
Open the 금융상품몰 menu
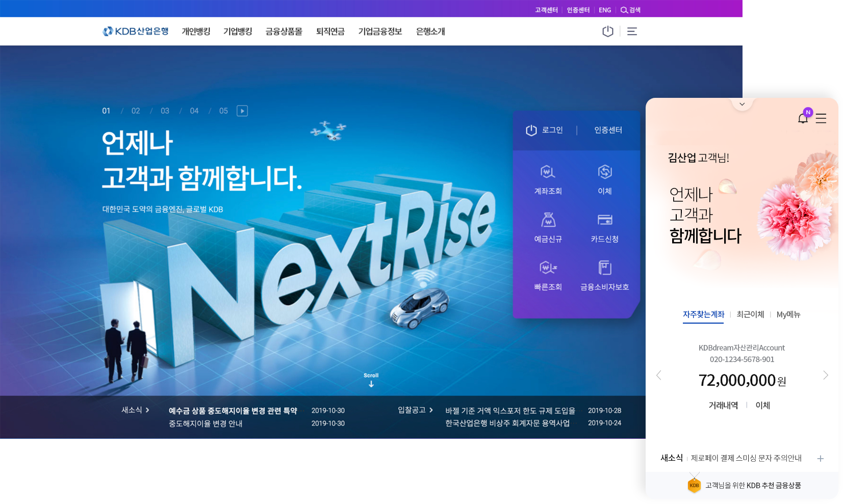click(284, 31)
